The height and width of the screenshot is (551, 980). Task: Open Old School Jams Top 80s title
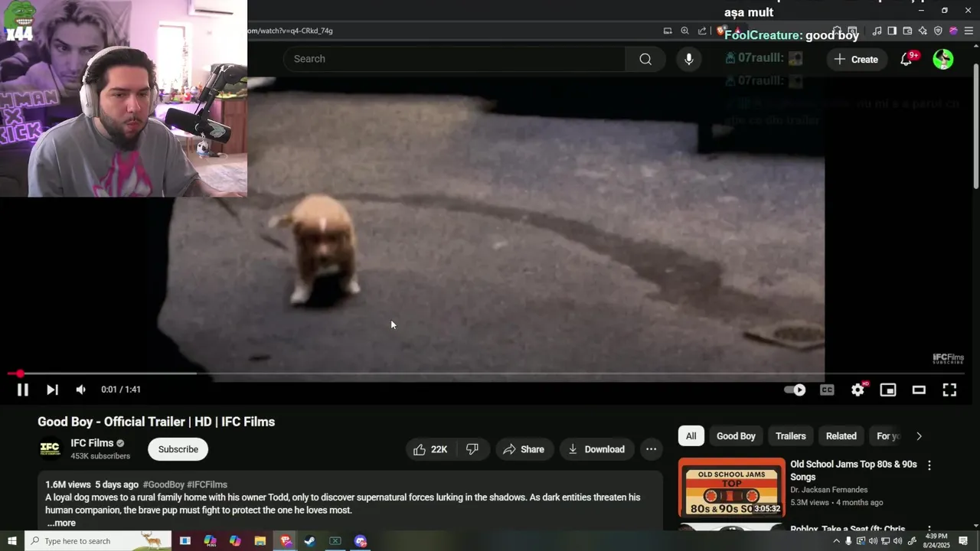854,471
